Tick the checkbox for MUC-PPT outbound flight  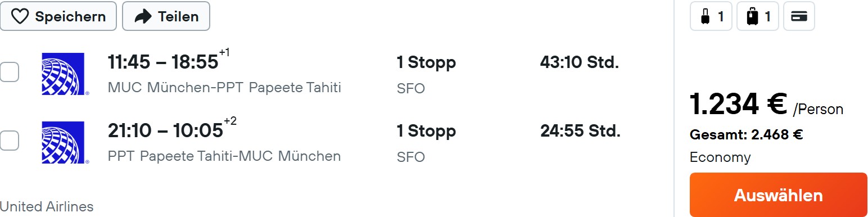pyautogui.click(x=8, y=72)
